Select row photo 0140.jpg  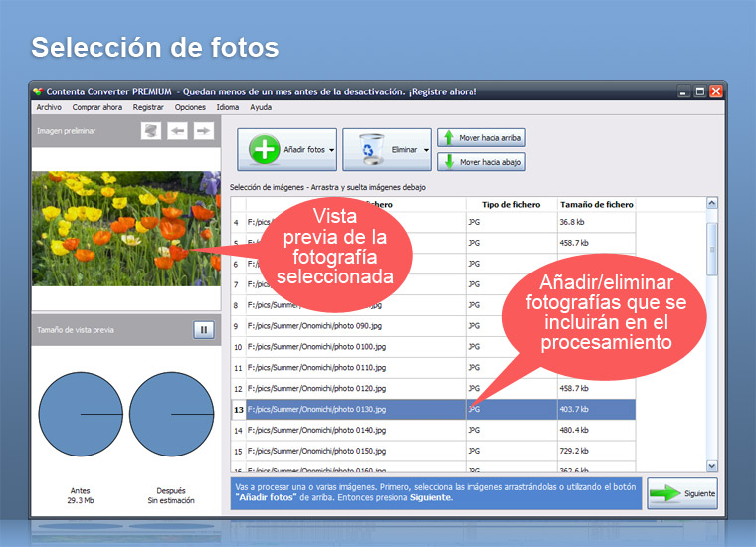(433, 430)
